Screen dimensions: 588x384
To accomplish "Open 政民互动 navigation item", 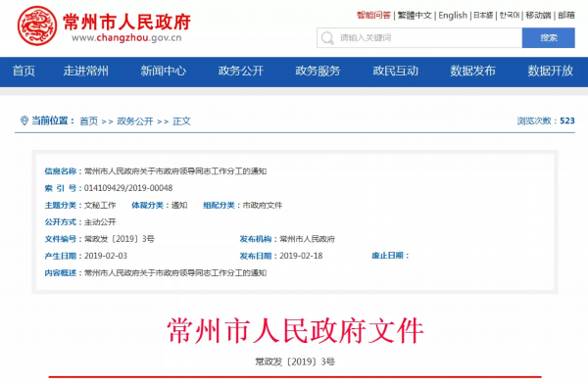I will pyautogui.click(x=395, y=71).
